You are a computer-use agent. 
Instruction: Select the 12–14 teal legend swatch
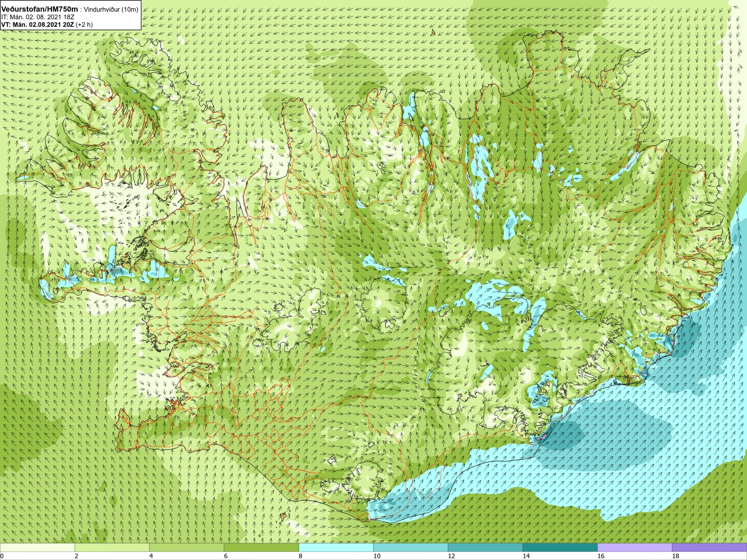(x=486, y=548)
